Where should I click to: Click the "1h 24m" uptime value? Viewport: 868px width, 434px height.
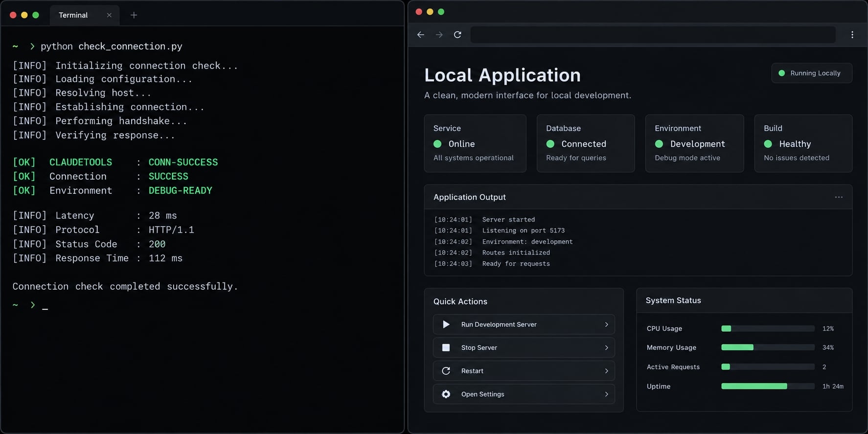(833, 386)
